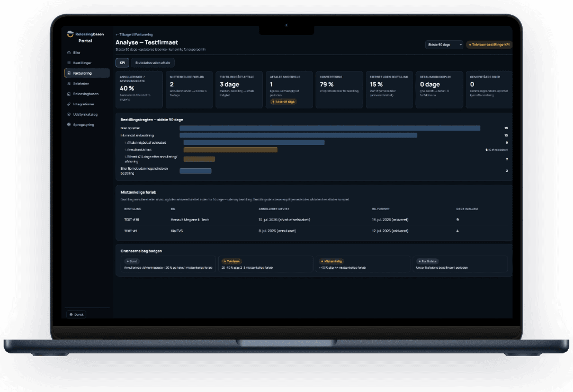The width and height of the screenshot is (573, 392).
Task: Click the orange Annulleret/afvist funnel bar
Action: (230, 150)
